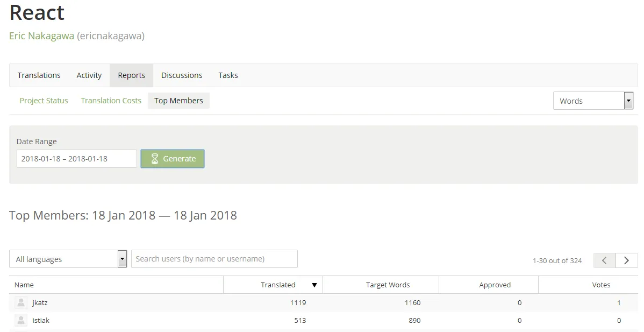
Task: Click the Date Range input field
Action: [77, 159]
